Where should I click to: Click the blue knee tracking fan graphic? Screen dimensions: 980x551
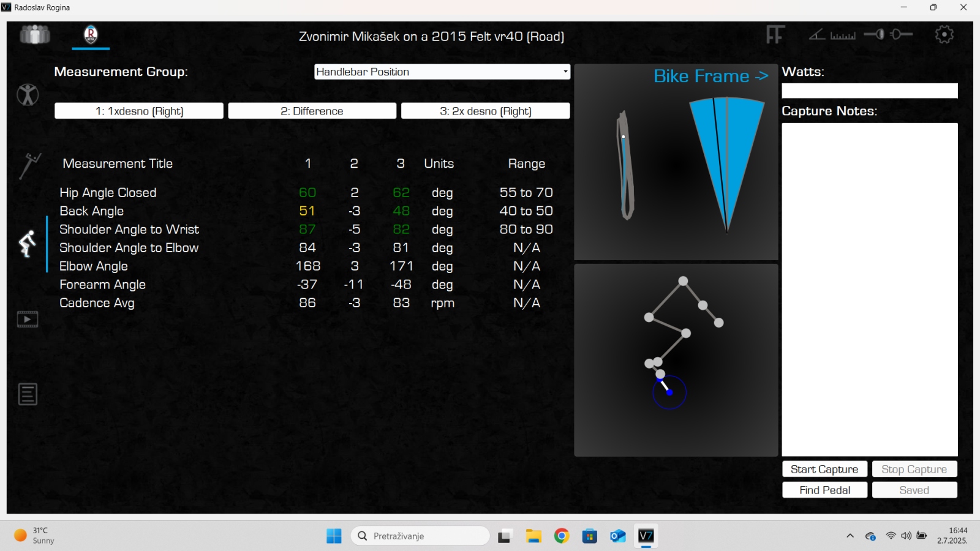coord(727,164)
